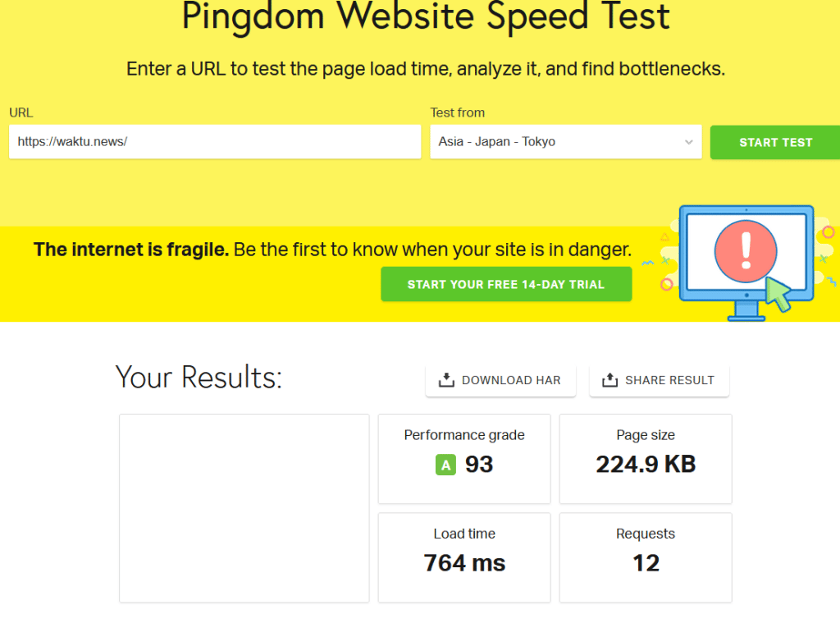Click the download icon beside Download HAR
The height and width of the screenshot is (628, 840).
[446, 380]
